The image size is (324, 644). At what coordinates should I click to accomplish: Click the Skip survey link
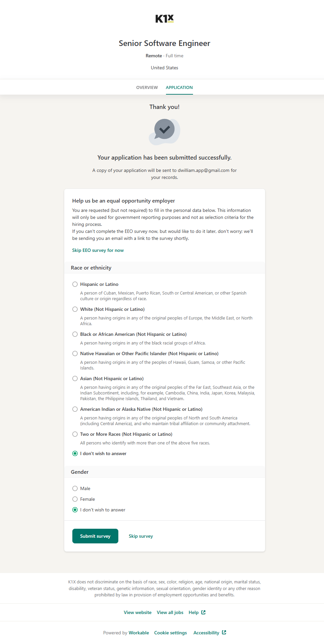tap(141, 536)
